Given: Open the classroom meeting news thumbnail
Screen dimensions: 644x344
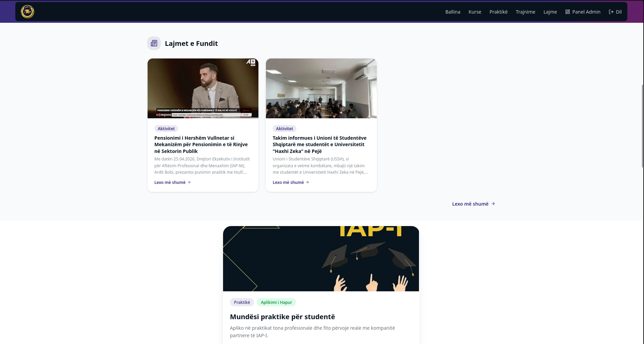Looking at the screenshot, I should (x=321, y=88).
